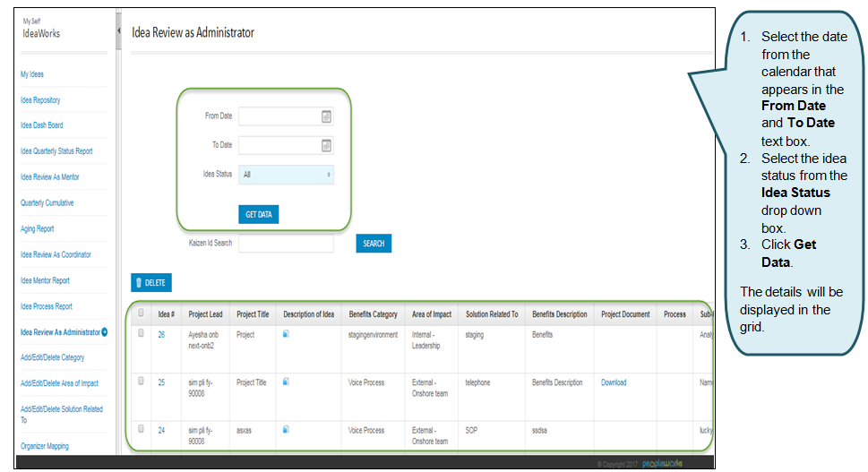The height and width of the screenshot is (472, 868).
Task: Sort by the Idea # column header
Action: click(x=166, y=314)
